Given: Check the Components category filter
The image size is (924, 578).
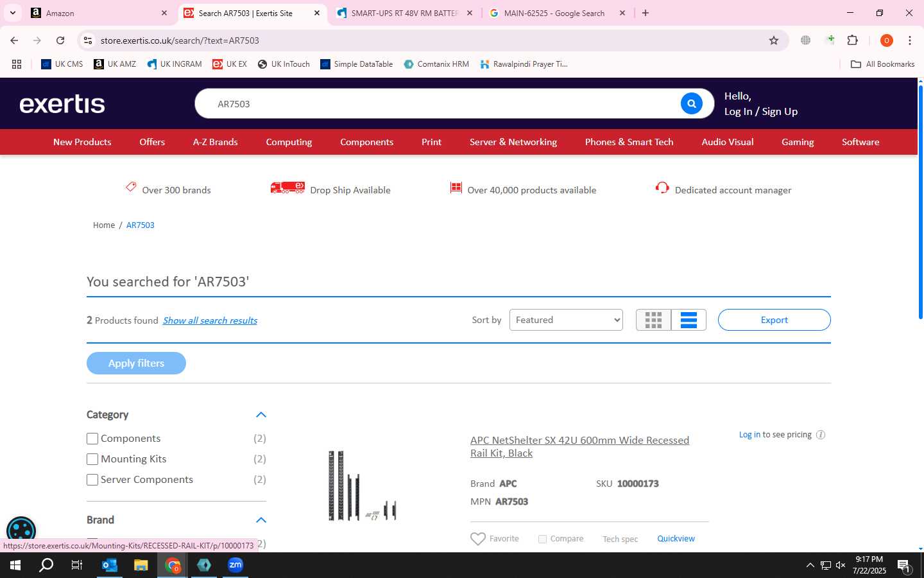Looking at the screenshot, I should click(x=92, y=439).
